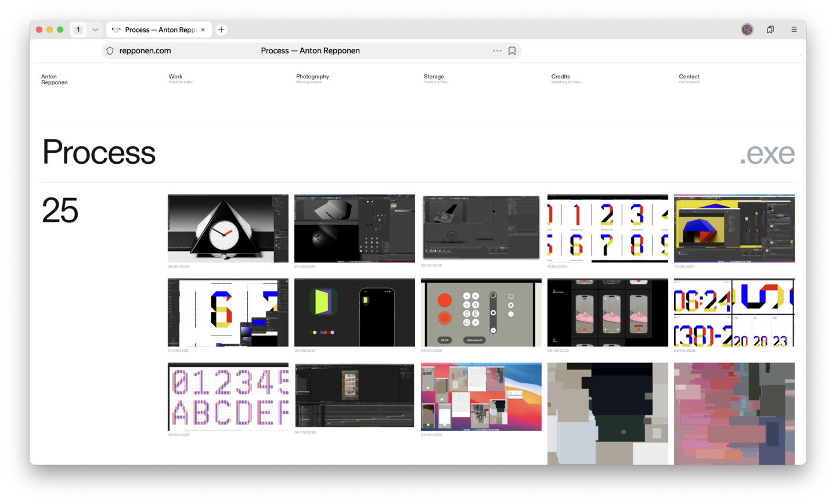Open a new tab with plus button
Screen dimensions: 836x504
tap(221, 30)
